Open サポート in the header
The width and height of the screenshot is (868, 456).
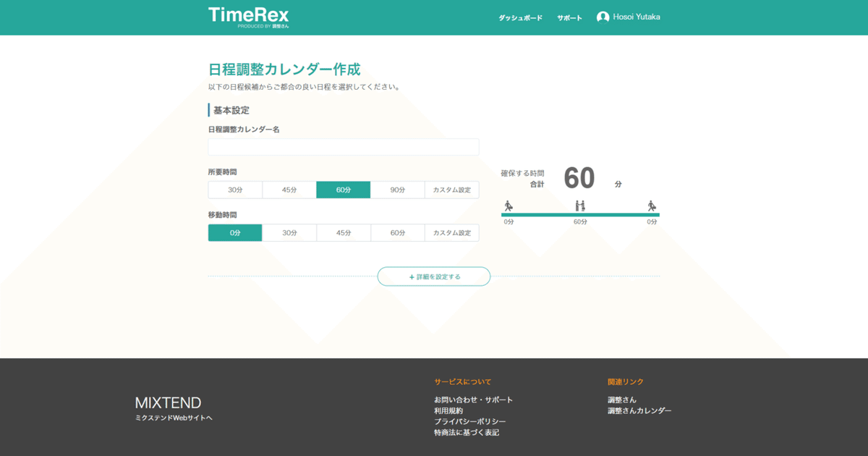point(569,18)
